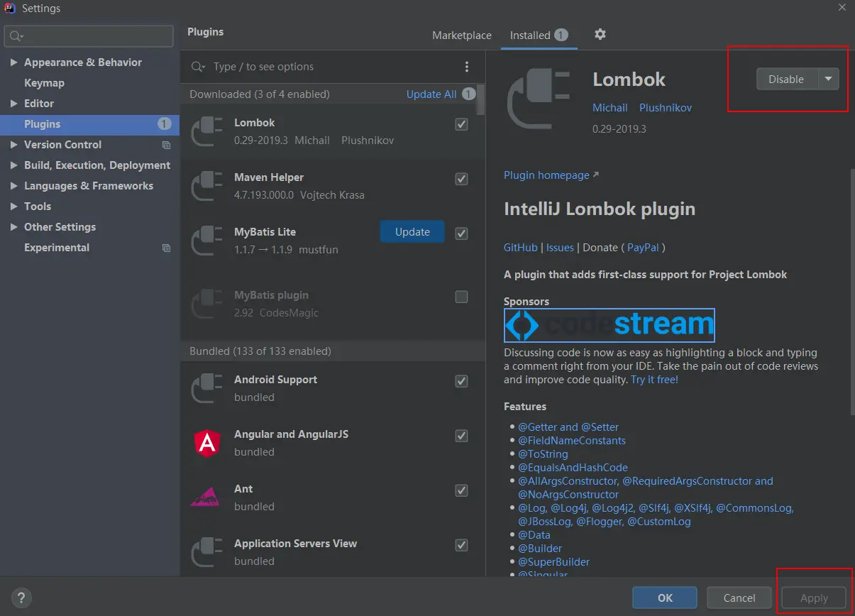Viewport: 855px width, 616px height.
Task: Click the Disable plugin button
Action: (x=787, y=79)
